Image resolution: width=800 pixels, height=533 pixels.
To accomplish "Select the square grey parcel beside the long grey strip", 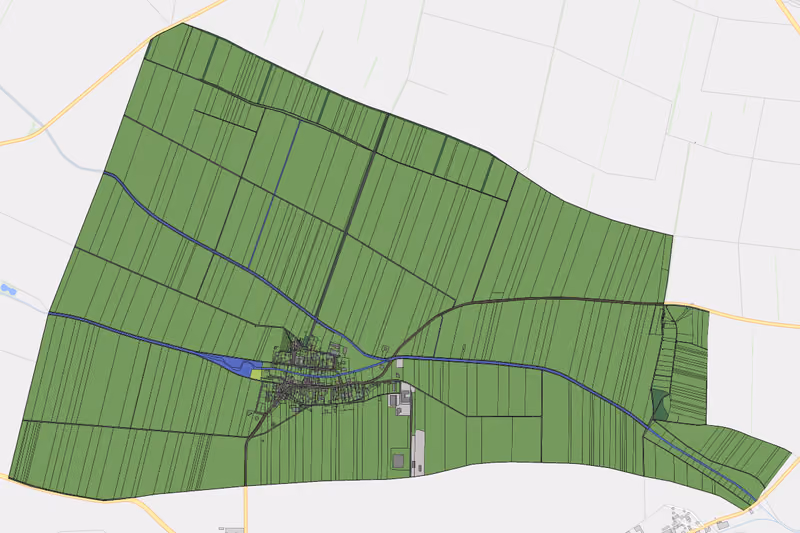I will coord(398,462).
